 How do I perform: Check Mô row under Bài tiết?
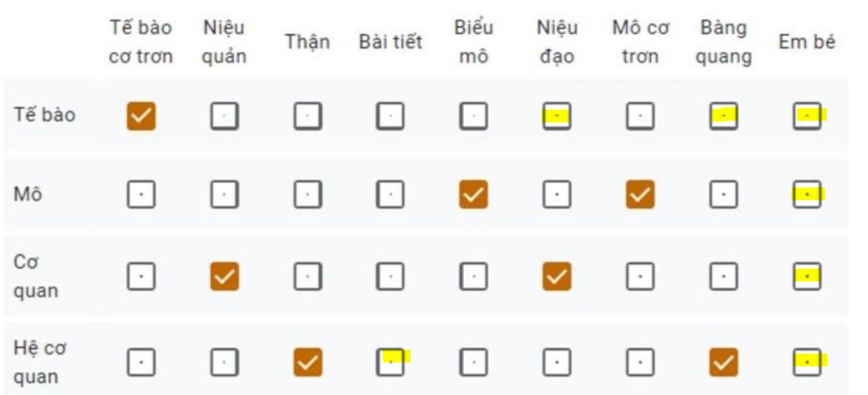click(390, 196)
